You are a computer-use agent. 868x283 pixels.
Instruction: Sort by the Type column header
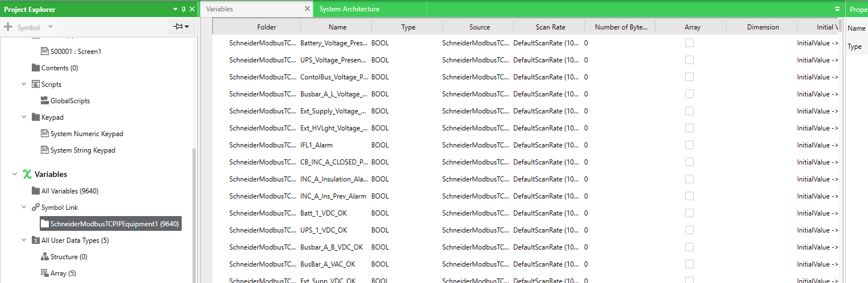pos(408,27)
